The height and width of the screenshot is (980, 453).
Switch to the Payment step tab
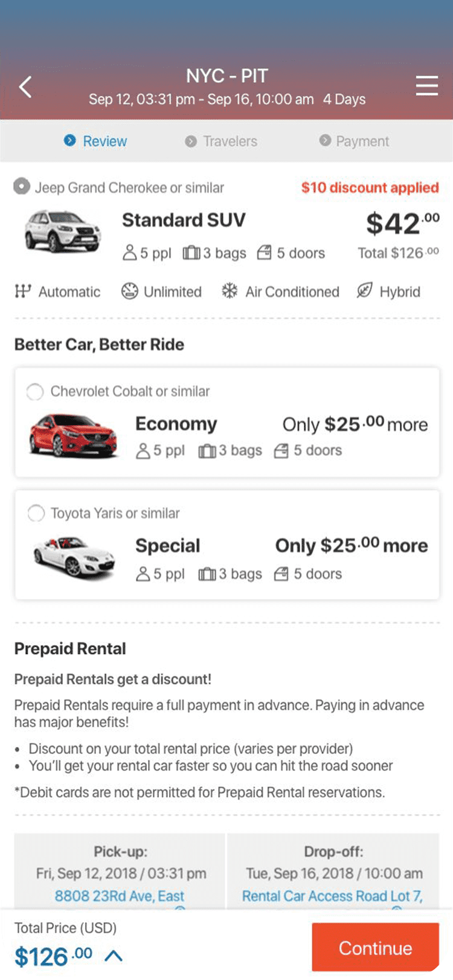354,141
